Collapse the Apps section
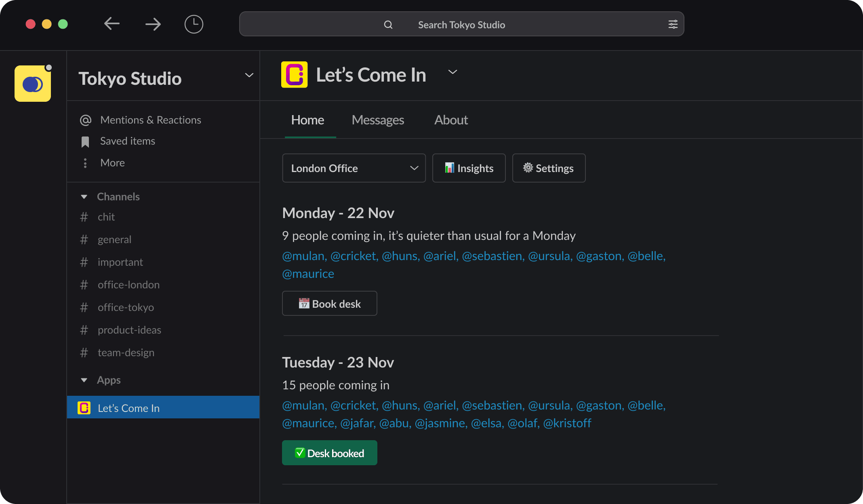The height and width of the screenshot is (504, 863). (x=84, y=380)
